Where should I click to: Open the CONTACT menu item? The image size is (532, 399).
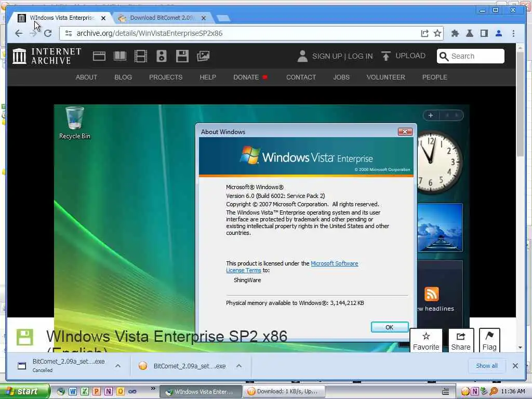(x=301, y=77)
